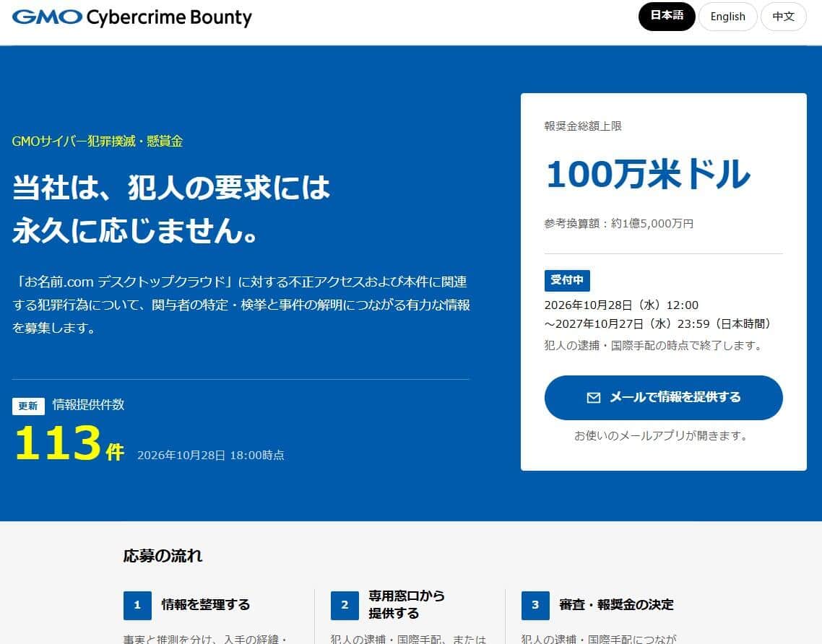
Task: Click お使いのメールアプリが開きます note
Action: point(661,435)
